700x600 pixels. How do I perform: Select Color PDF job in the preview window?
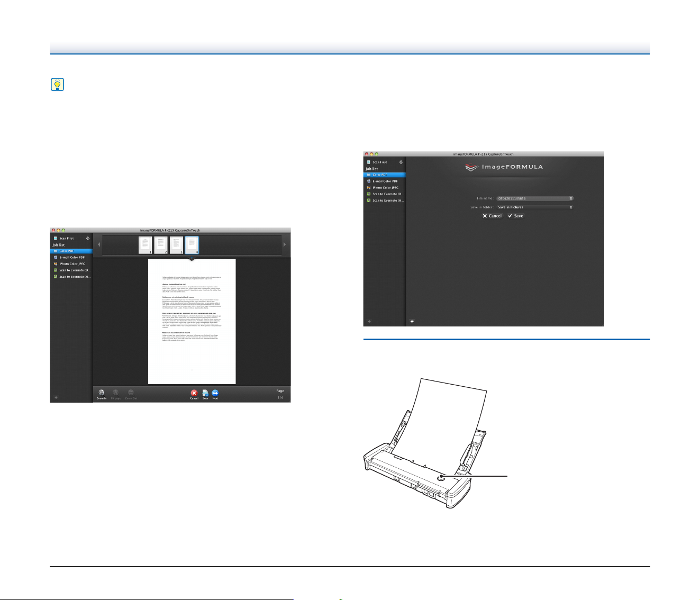point(71,251)
